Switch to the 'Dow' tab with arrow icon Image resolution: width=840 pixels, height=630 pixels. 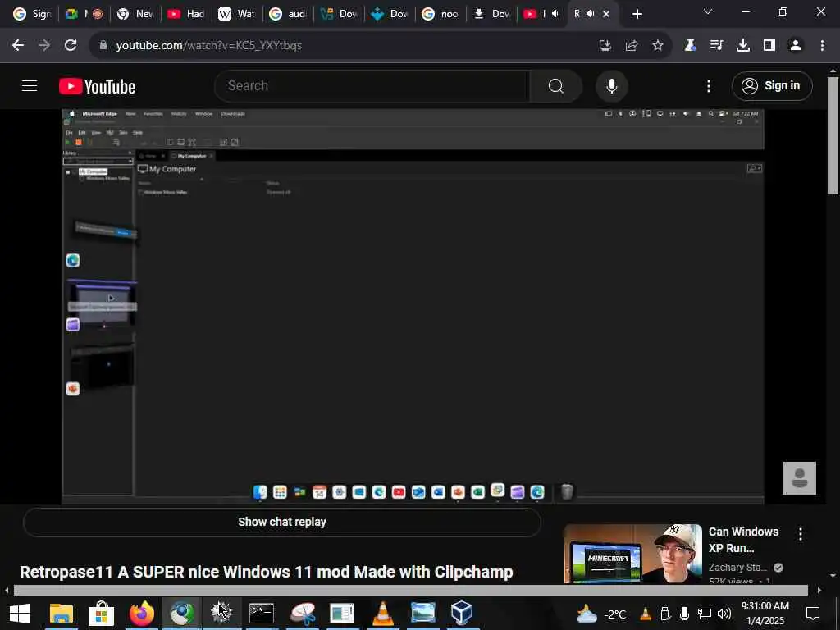click(x=492, y=14)
